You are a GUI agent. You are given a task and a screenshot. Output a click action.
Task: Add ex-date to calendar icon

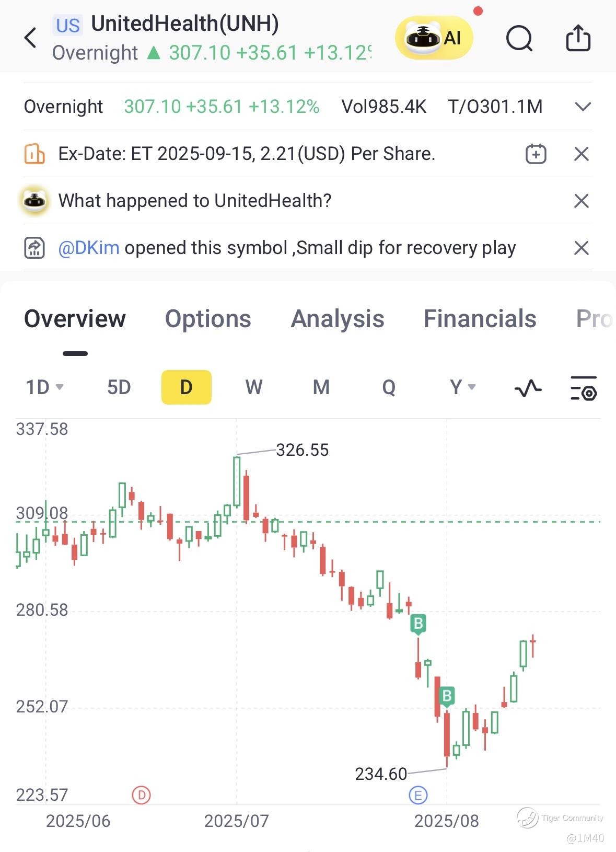click(x=536, y=154)
